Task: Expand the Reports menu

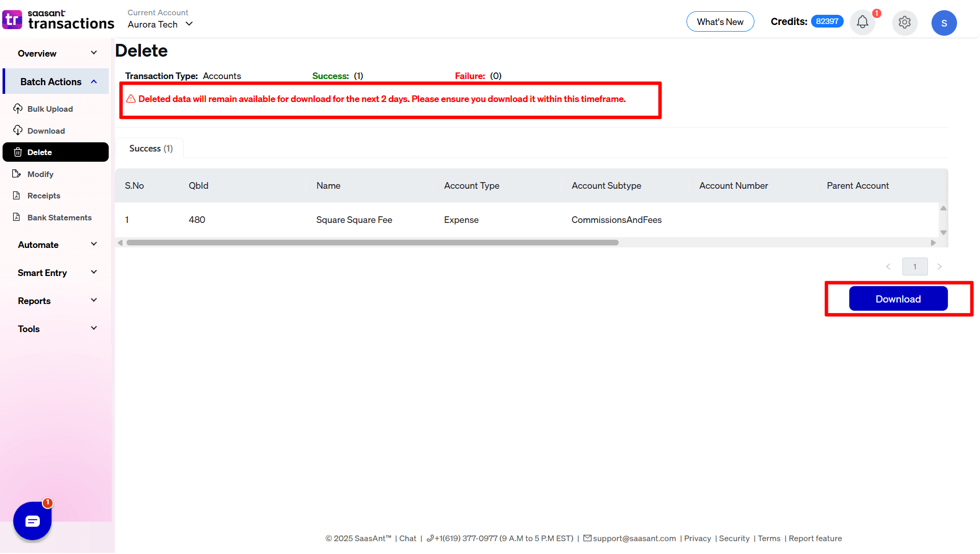Action: (56, 300)
